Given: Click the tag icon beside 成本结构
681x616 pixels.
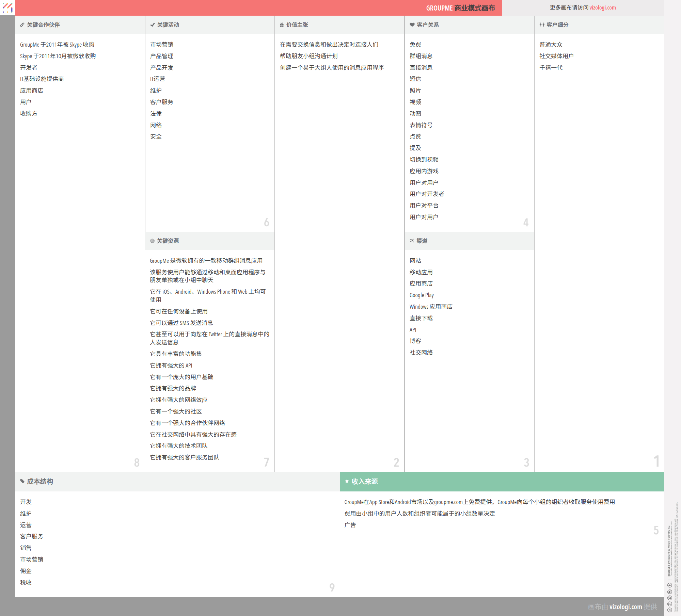Looking at the screenshot, I should click(22, 481).
